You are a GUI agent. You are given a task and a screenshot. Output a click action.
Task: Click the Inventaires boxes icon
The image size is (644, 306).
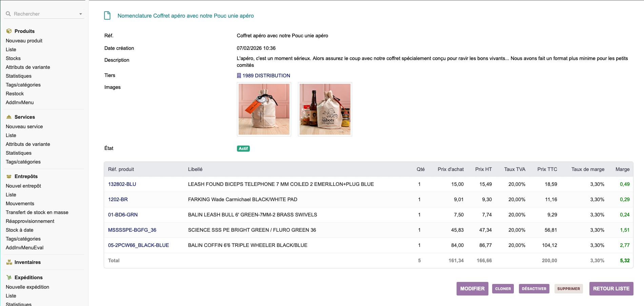pyautogui.click(x=9, y=262)
